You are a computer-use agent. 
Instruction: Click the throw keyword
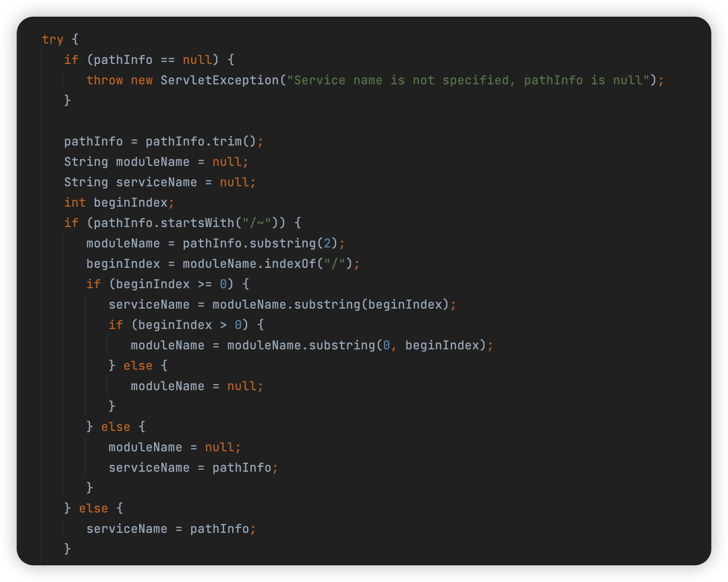pyautogui.click(x=105, y=80)
